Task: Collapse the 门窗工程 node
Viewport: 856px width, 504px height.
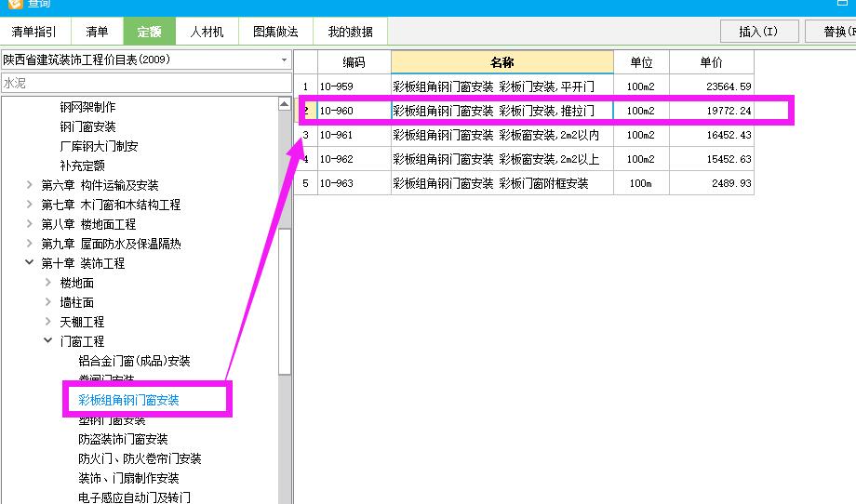Action: click(48, 340)
